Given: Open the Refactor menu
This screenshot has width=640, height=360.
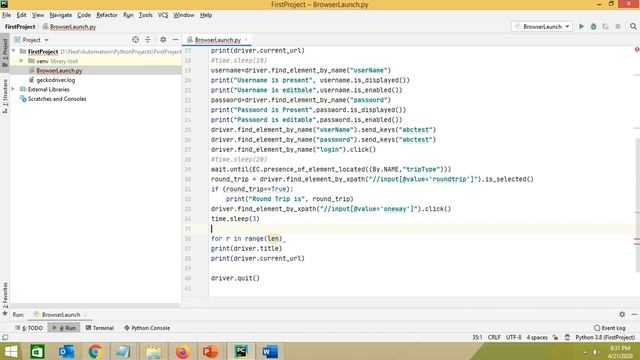Looking at the screenshot, I should click(107, 15).
